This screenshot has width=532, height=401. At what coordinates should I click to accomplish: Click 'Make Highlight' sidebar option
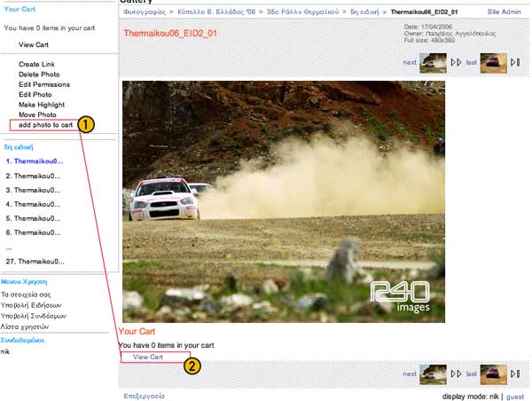(45, 105)
